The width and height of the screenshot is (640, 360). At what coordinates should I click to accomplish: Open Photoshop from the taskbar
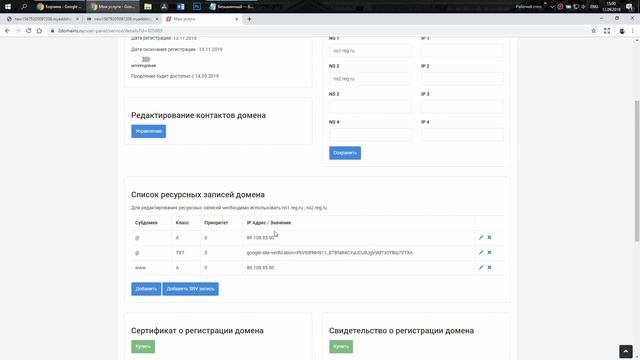pyautogui.click(x=197, y=7)
